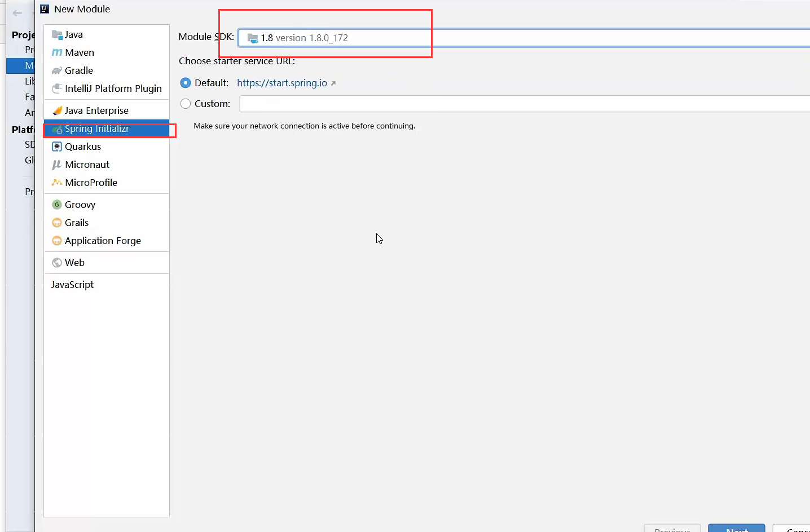Click the Maven module type icon
The image size is (810, 532).
(56, 52)
